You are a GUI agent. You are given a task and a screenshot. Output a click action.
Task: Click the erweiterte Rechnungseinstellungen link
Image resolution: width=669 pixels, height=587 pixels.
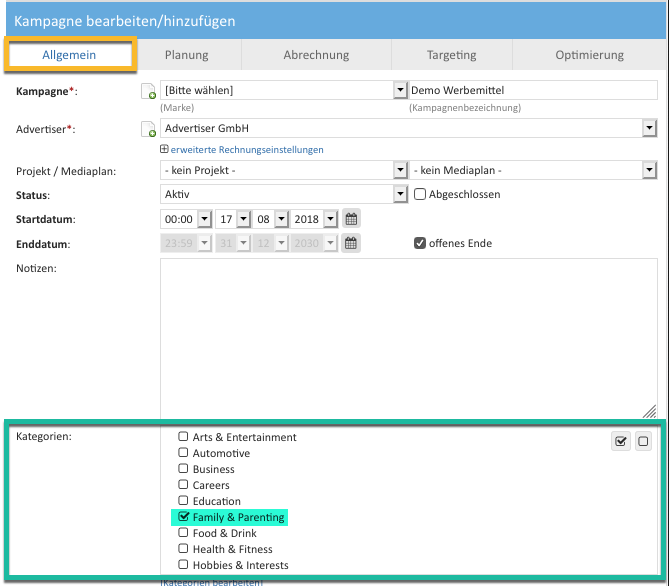247,150
